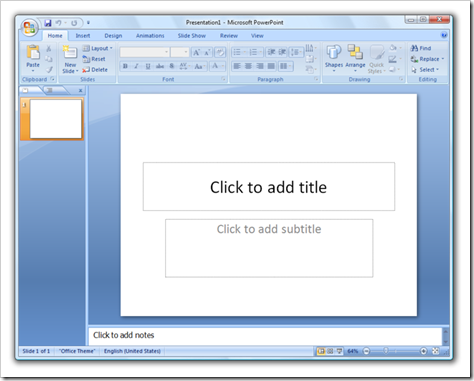The height and width of the screenshot is (381, 474).
Task: Toggle Text Shadow formatting
Action: point(172,66)
